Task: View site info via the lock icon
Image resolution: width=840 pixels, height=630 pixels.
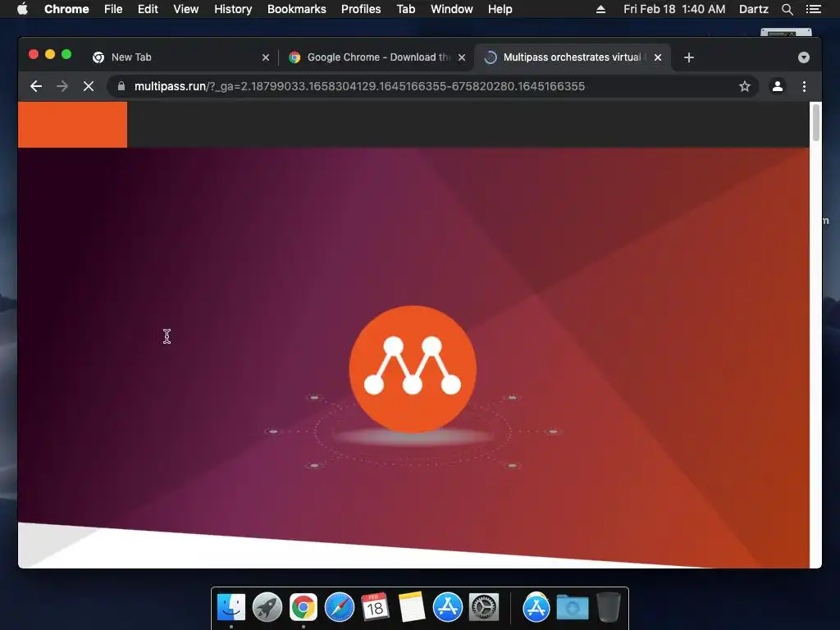Action: pyautogui.click(x=121, y=86)
